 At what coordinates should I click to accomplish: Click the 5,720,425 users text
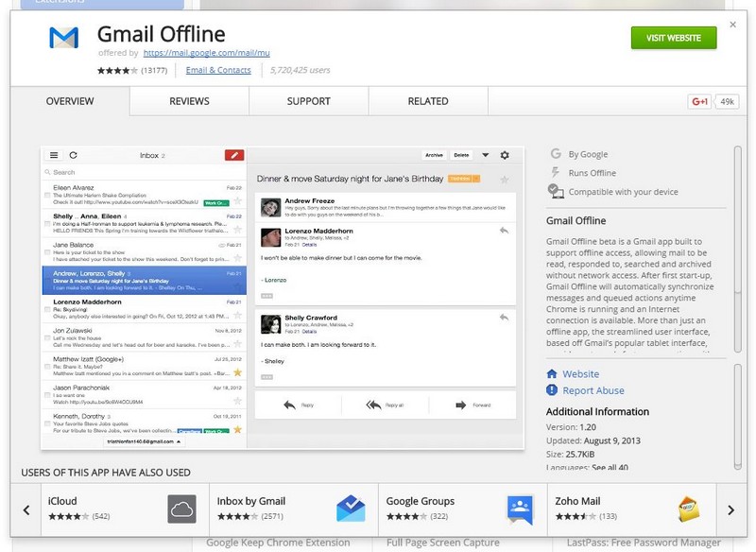click(x=300, y=70)
